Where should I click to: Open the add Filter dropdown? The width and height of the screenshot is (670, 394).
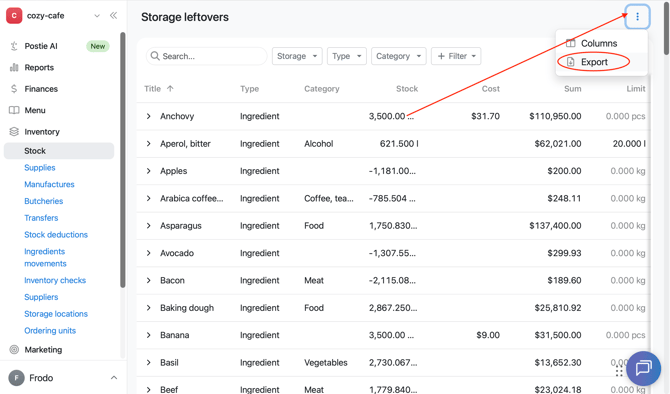456,56
